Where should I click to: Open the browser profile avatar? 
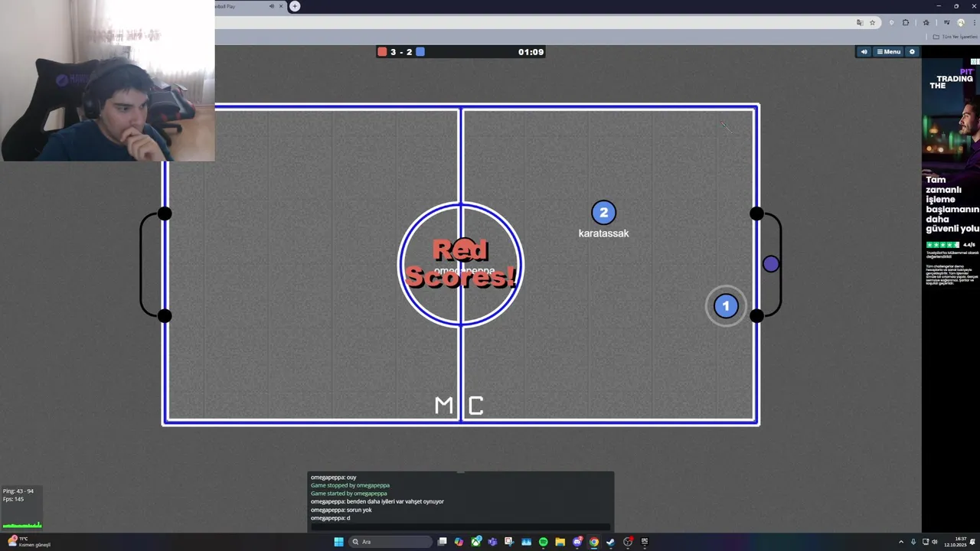961,23
